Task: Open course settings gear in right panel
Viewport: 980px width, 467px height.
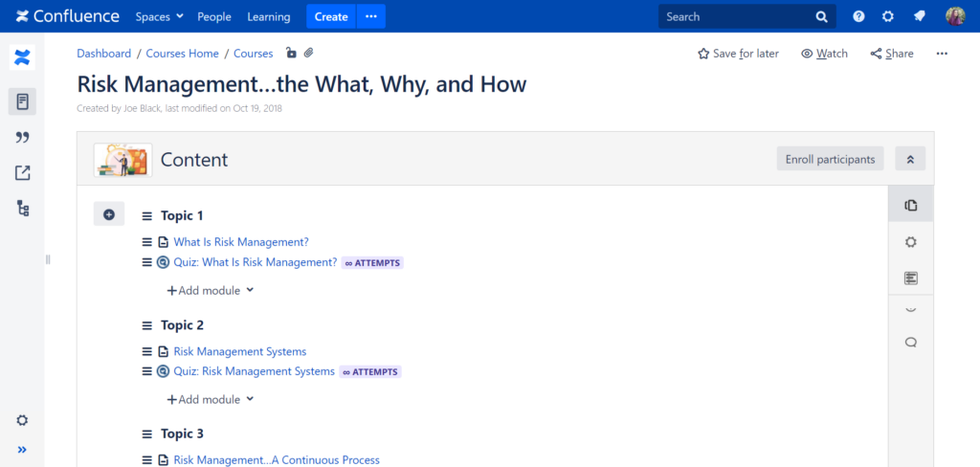Action: [911, 242]
